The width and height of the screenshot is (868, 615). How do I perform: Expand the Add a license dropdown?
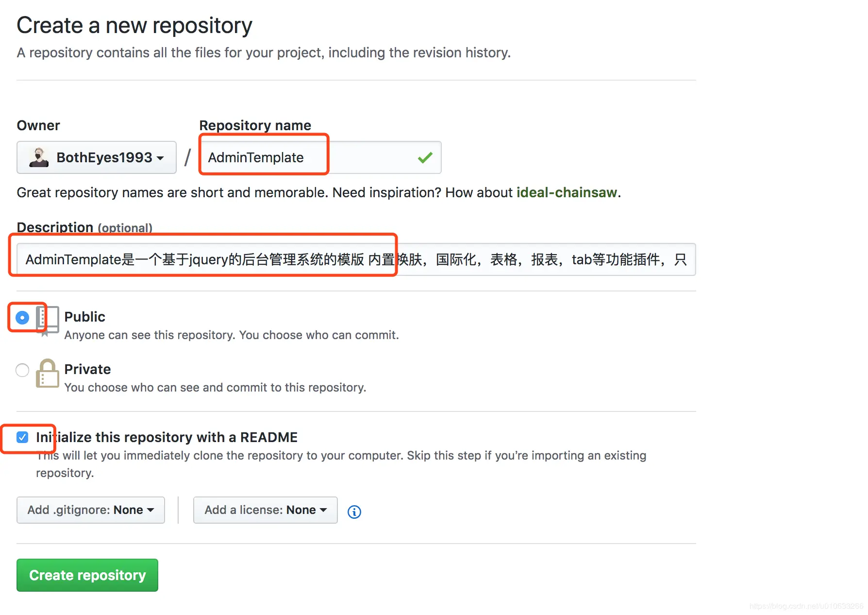(265, 510)
